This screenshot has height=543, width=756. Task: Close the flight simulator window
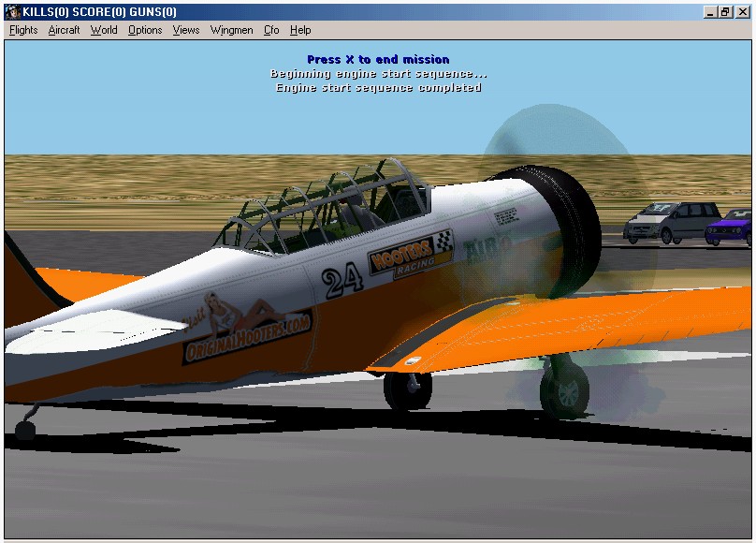pos(743,12)
